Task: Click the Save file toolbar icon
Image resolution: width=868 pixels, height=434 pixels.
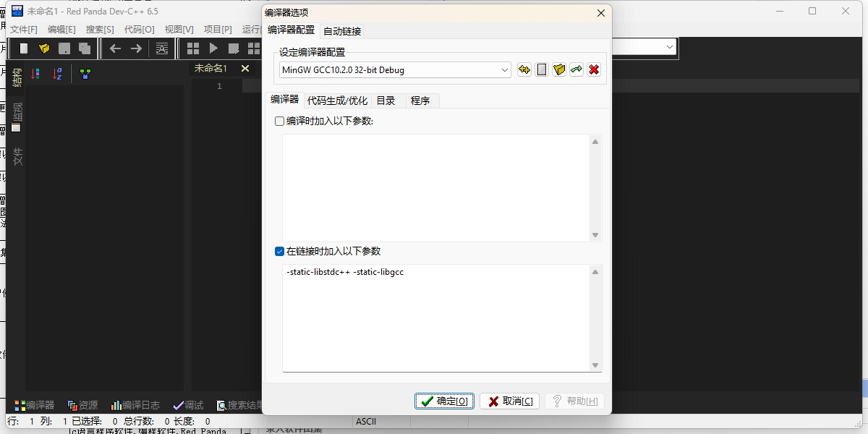Action: (x=64, y=48)
